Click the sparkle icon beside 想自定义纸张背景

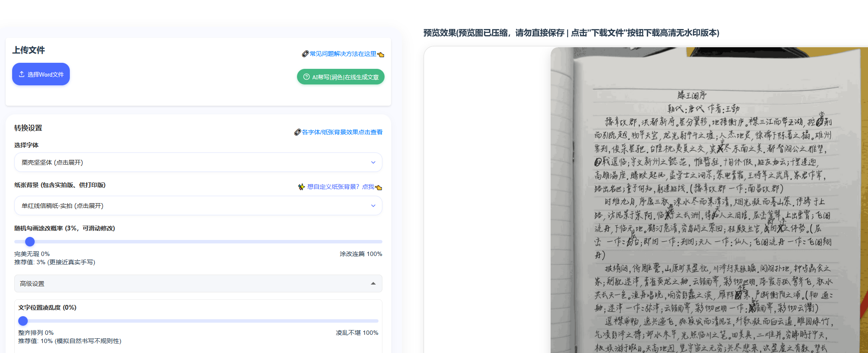click(302, 187)
